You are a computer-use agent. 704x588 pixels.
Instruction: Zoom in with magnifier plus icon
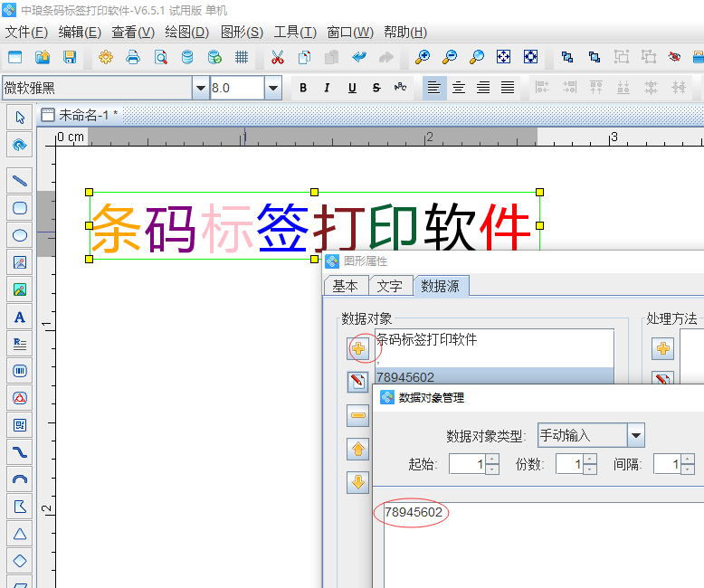(423, 57)
